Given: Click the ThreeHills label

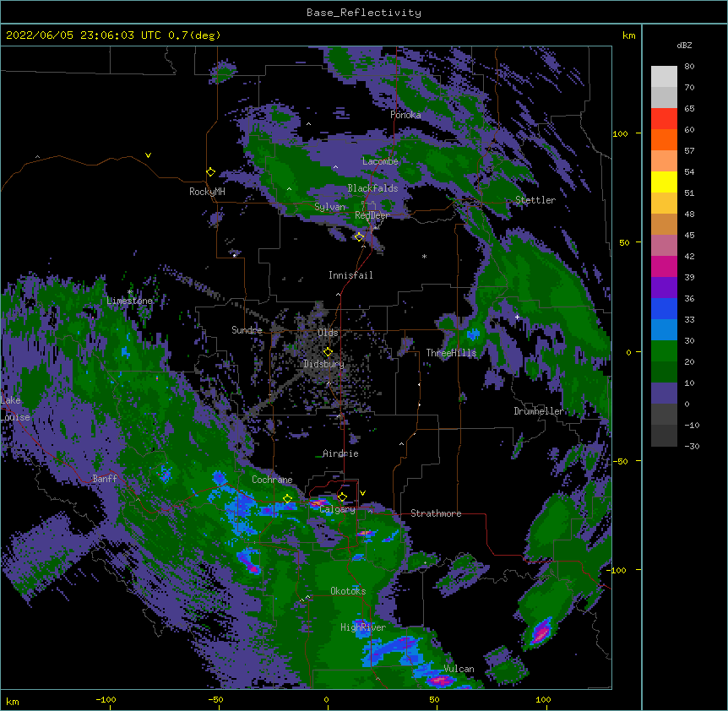Looking at the screenshot, I should click(x=451, y=353).
